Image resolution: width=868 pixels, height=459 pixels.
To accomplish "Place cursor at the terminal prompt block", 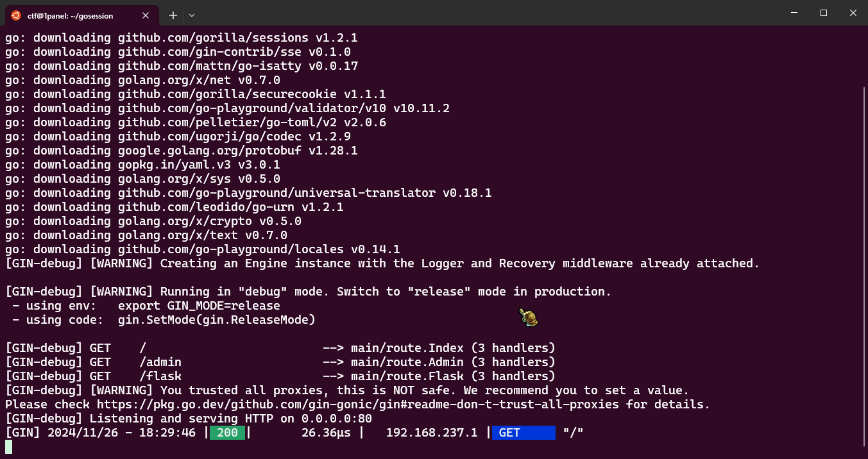I will click(x=8, y=447).
